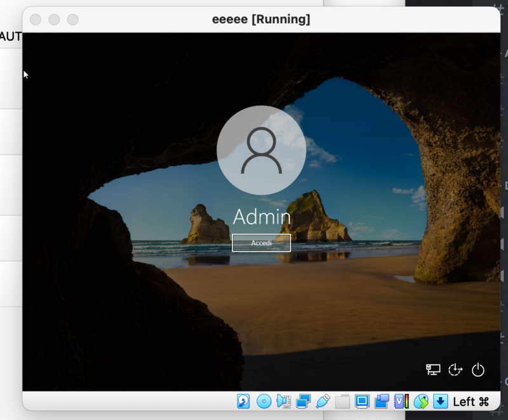Screen dimensions: 508x420
Task: Minimize the eeeee [Running] window
Action: 55,20
